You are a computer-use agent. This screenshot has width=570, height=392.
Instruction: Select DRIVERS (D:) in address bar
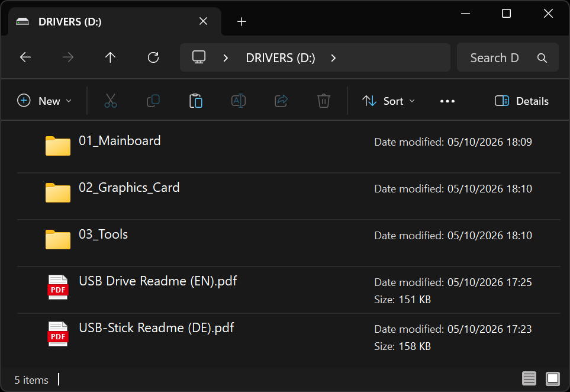281,58
